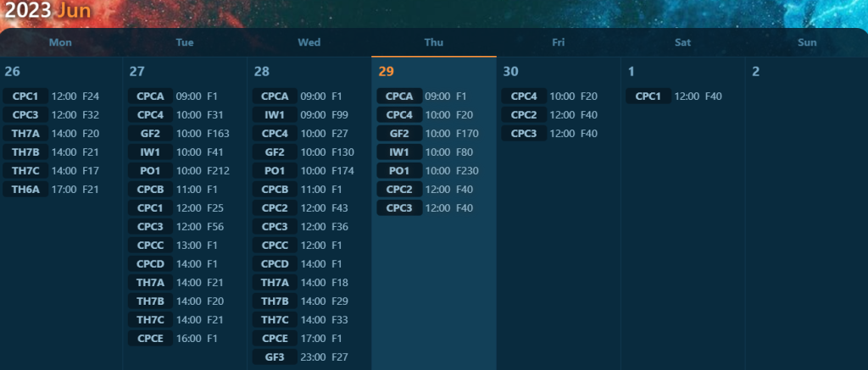868x370 pixels.
Task: Click the 2023 Jun month title
Action: coord(46,12)
